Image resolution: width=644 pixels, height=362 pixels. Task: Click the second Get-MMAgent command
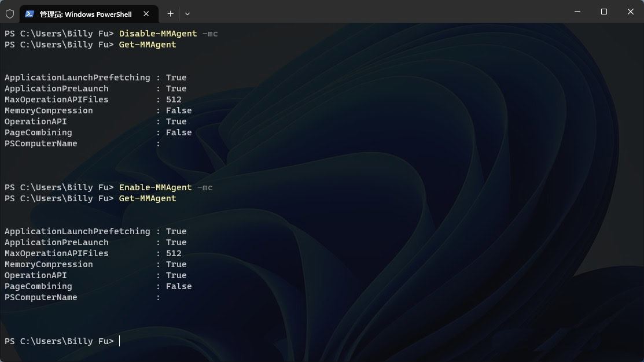tap(148, 199)
